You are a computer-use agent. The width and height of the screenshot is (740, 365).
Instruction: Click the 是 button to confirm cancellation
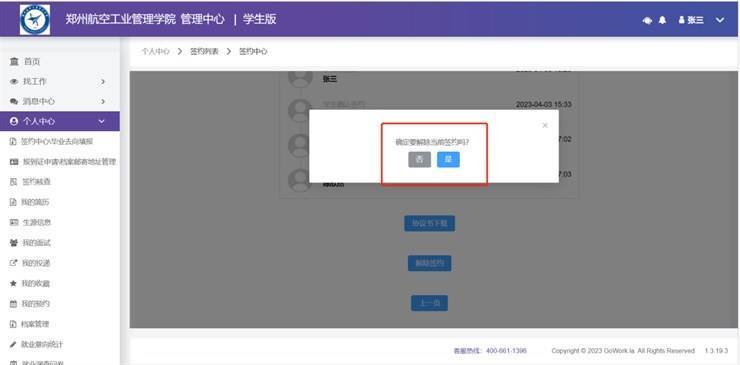(448, 160)
